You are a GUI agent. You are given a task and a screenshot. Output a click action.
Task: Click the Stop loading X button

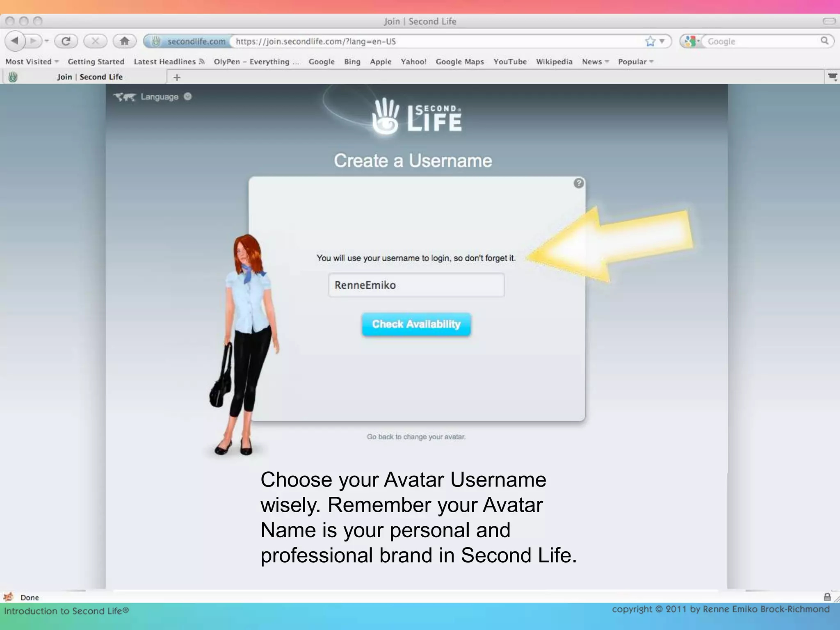(95, 41)
